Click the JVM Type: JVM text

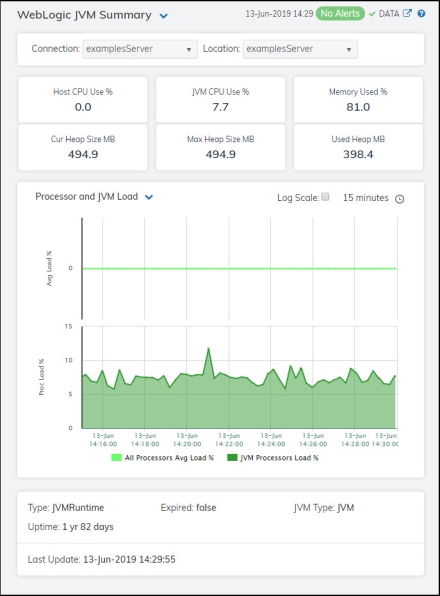click(324, 508)
